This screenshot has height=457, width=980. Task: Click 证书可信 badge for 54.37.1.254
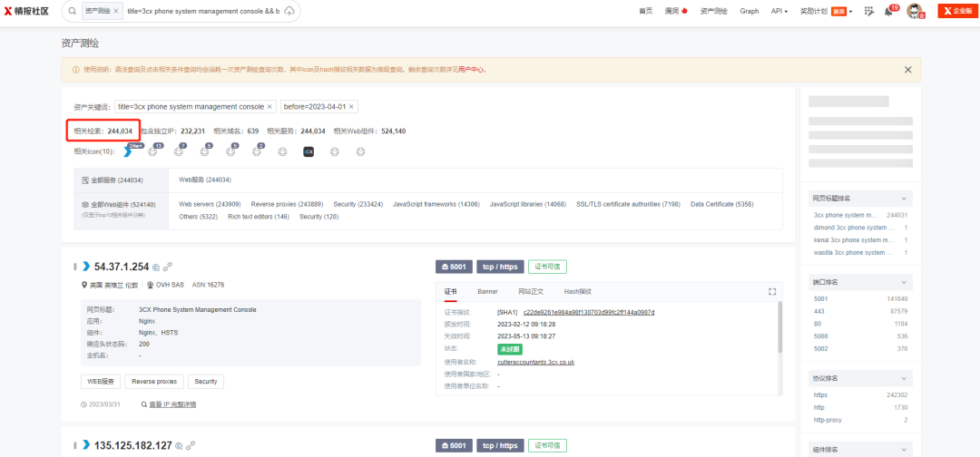(x=547, y=267)
